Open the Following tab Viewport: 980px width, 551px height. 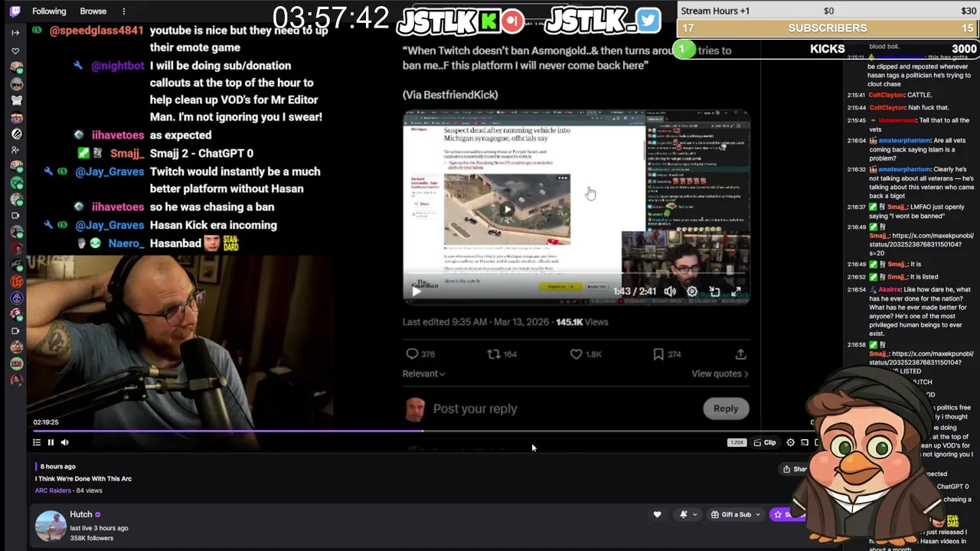pyautogui.click(x=49, y=11)
